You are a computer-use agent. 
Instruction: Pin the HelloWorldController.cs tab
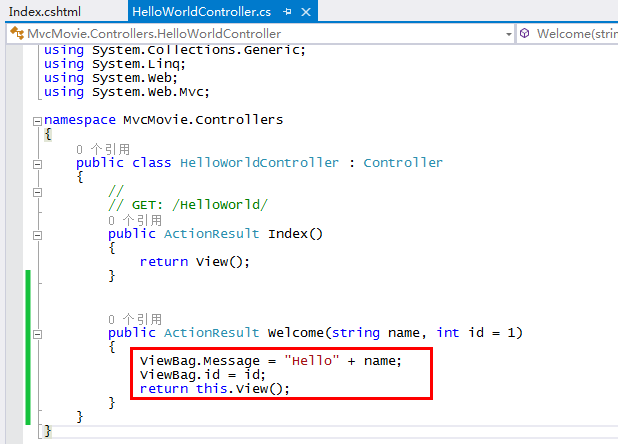coord(287,12)
